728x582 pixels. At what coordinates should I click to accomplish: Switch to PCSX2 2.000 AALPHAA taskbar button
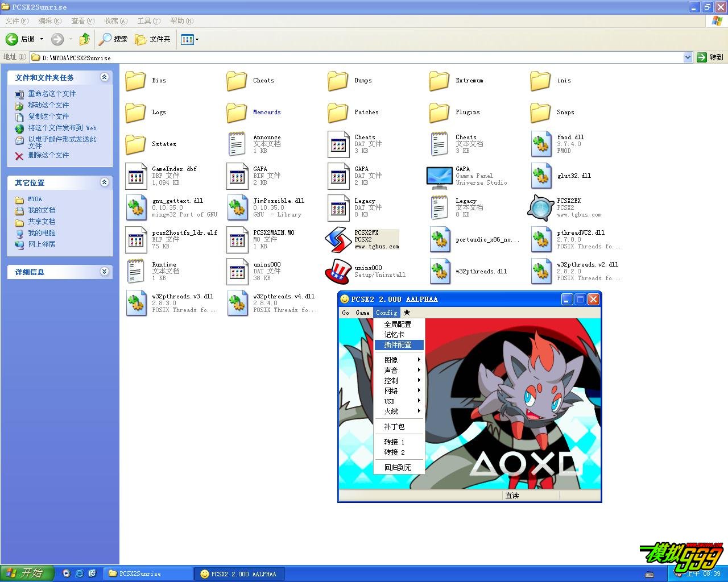tap(239, 574)
